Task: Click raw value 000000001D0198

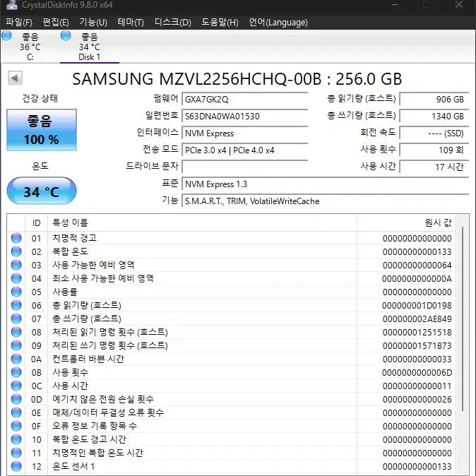Action: click(x=417, y=305)
